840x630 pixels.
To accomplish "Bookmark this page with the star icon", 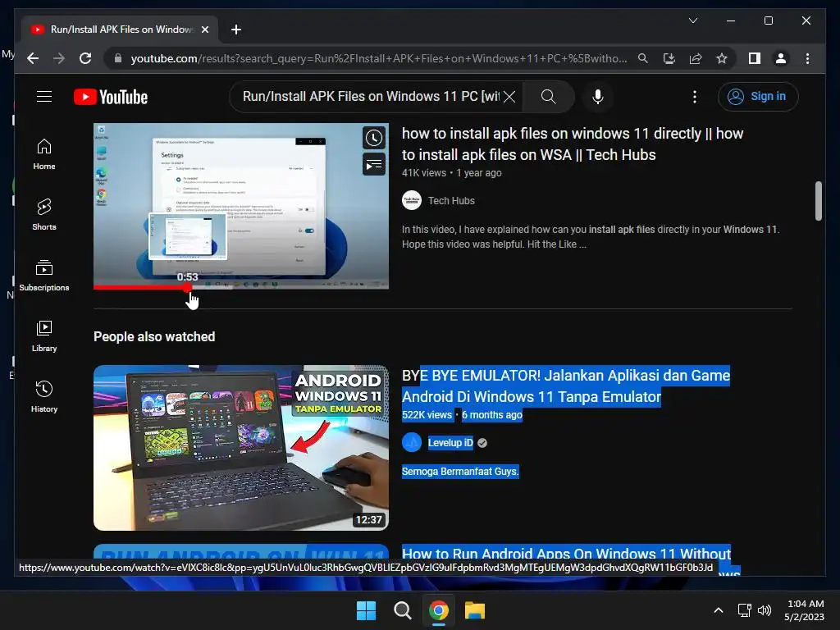I will [x=722, y=58].
